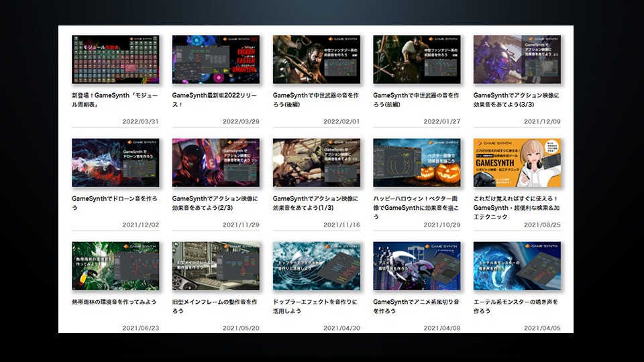The height and width of the screenshot is (362, 644).
Task: Open the Bigger Faster Smarter 2022 thumbnail
Action: (215, 59)
